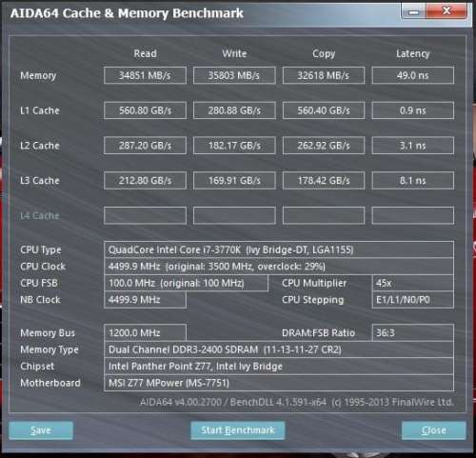The image size is (476, 458).
Task: Click the Motherboard MSI Z77 MPower field
Action: coord(279,383)
